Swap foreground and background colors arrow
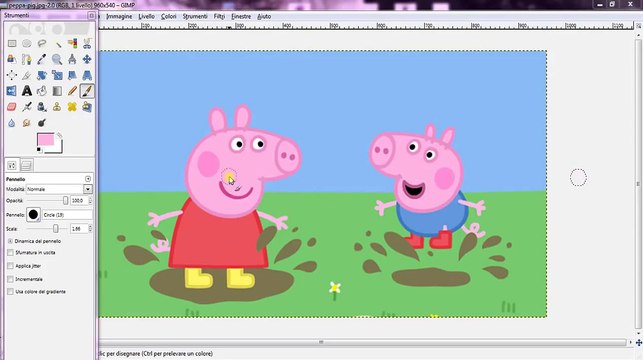 pos(59,135)
